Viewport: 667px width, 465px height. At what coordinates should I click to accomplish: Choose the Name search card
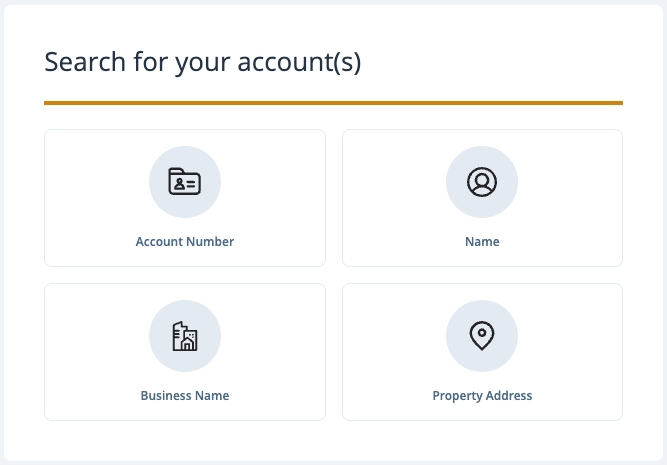click(x=482, y=198)
